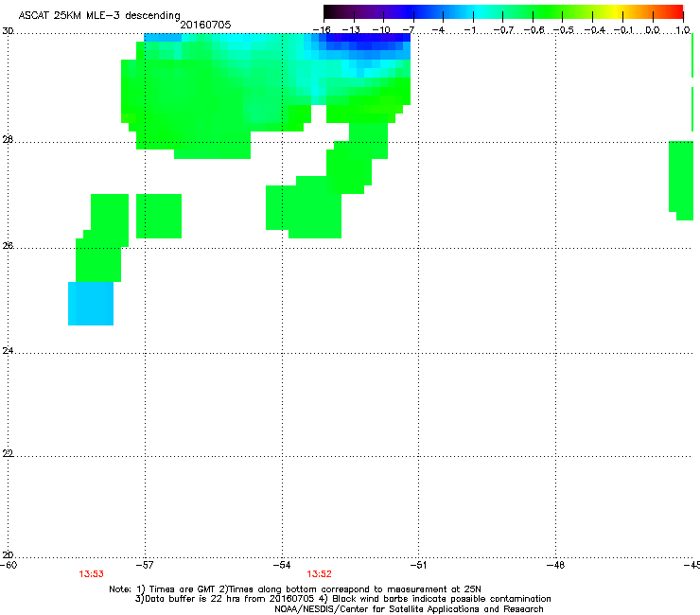Click the latitude label 26
This screenshot has width=700, height=615.
(x=8, y=246)
